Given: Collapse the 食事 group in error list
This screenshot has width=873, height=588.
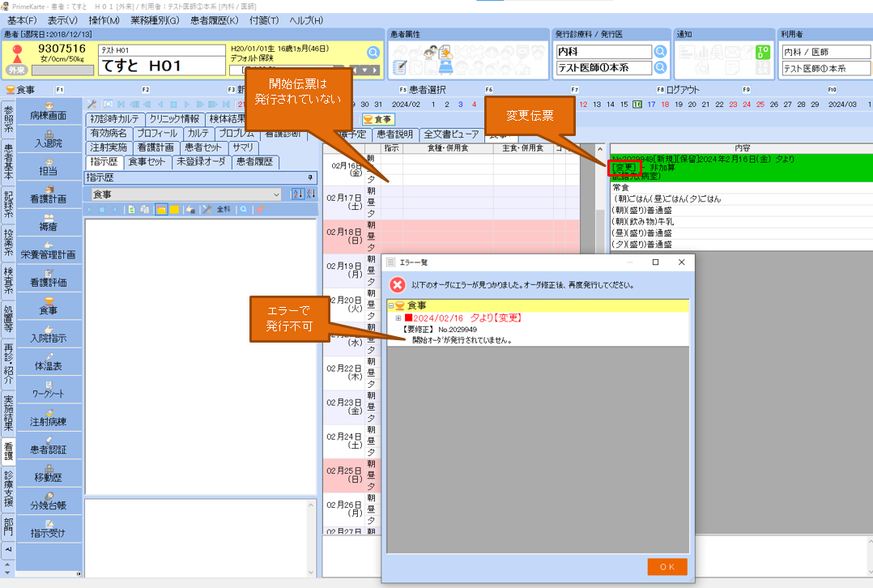Looking at the screenshot, I should (391, 305).
